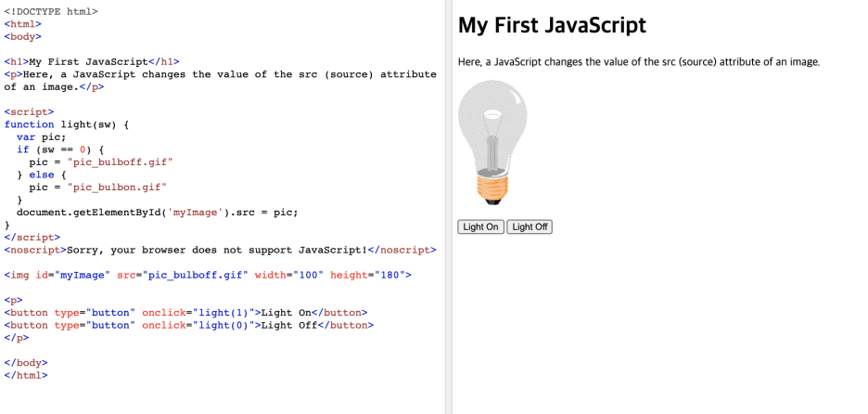Click the light bulb image
This screenshot has height=414, width=868.
click(x=492, y=142)
